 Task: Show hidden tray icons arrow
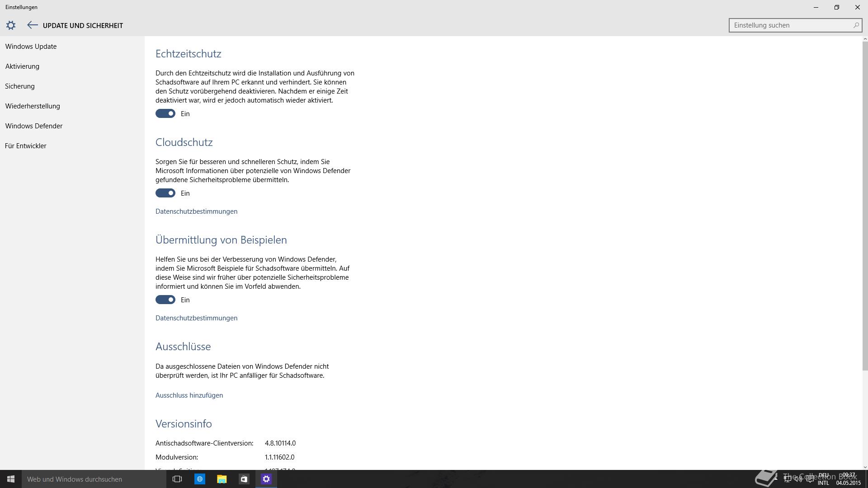coord(776,479)
